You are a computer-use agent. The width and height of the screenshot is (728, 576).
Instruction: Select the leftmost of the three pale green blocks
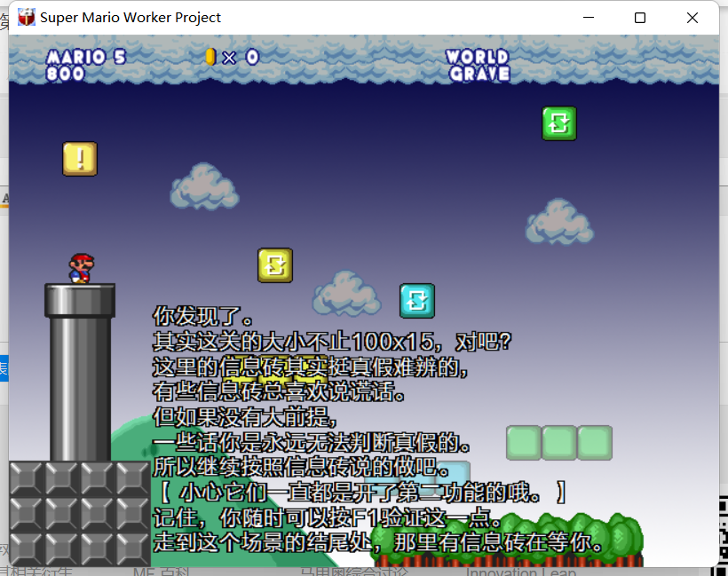[523, 443]
